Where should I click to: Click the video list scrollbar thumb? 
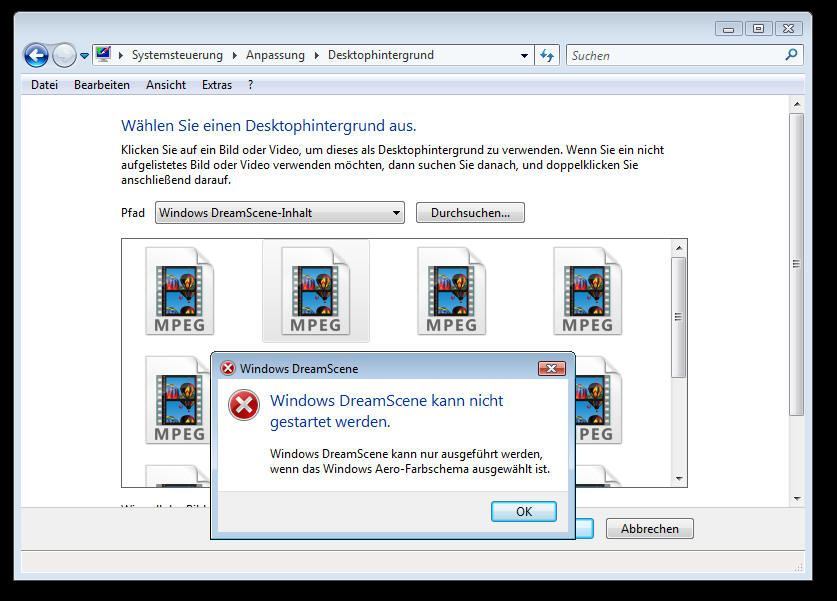coord(678,317)
